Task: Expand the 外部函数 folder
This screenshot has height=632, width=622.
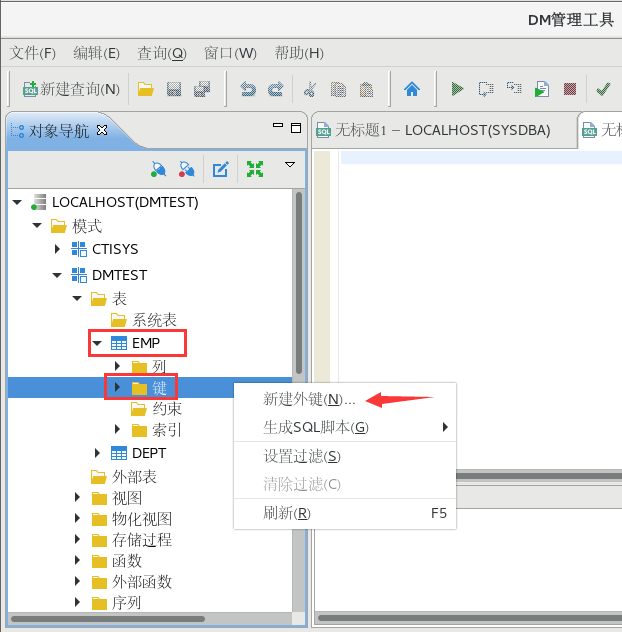Action: point(77,581)
